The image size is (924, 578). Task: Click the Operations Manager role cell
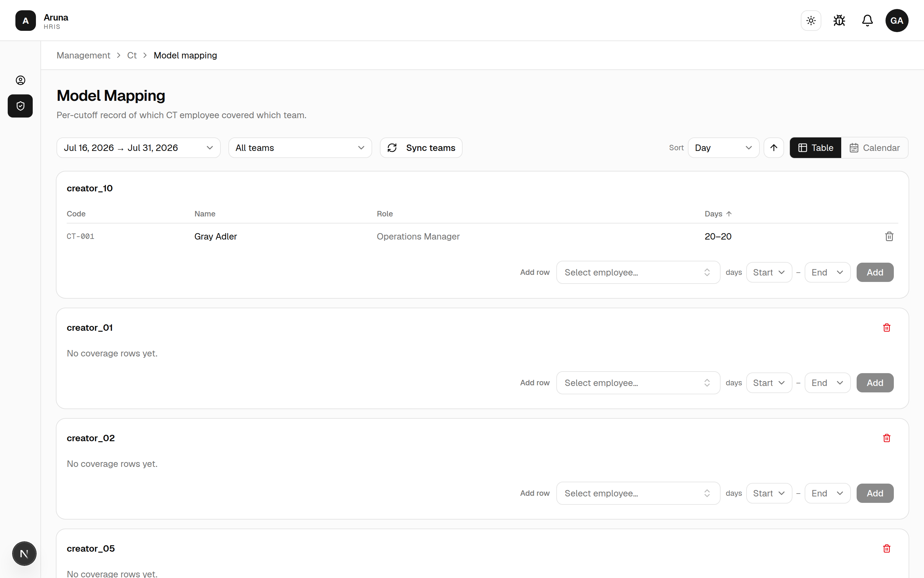pos(418,237)
